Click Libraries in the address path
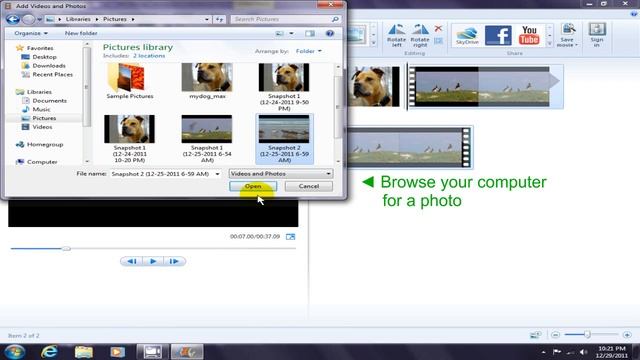Viewport: 640px width, 360px height. [x=78, y=19]
